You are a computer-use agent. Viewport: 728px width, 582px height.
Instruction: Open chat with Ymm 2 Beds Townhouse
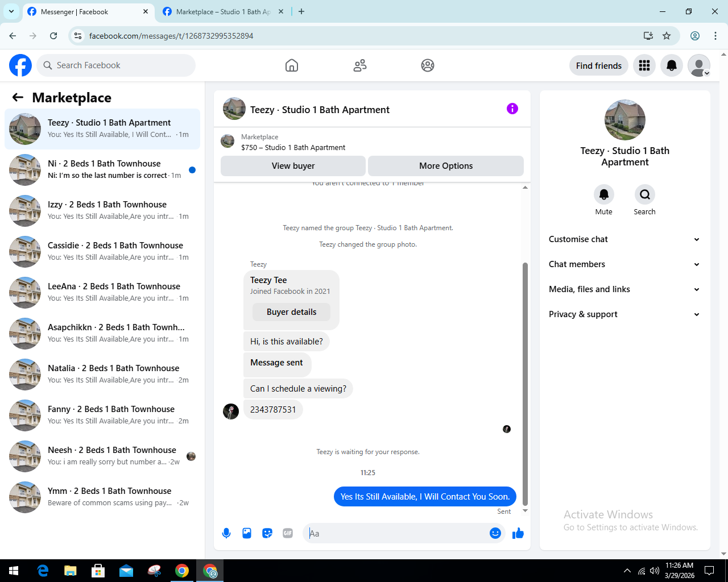[x=102, y=497]
